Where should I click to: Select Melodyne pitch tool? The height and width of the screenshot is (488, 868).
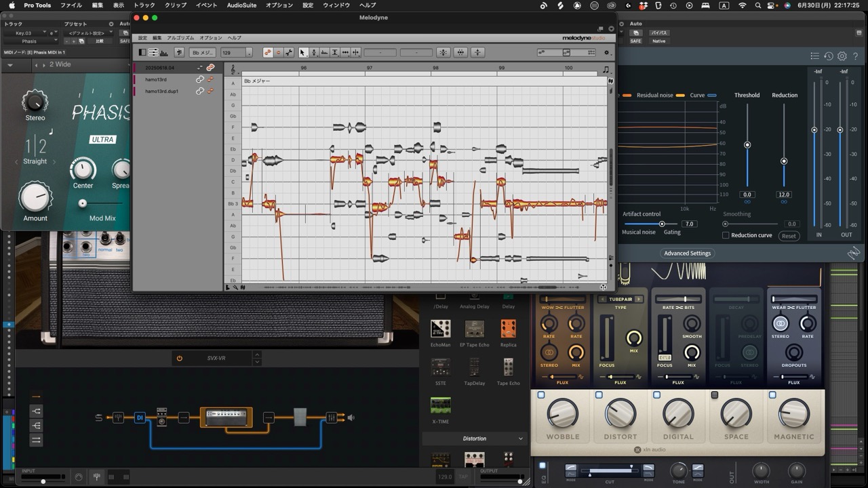pos(314,53)
